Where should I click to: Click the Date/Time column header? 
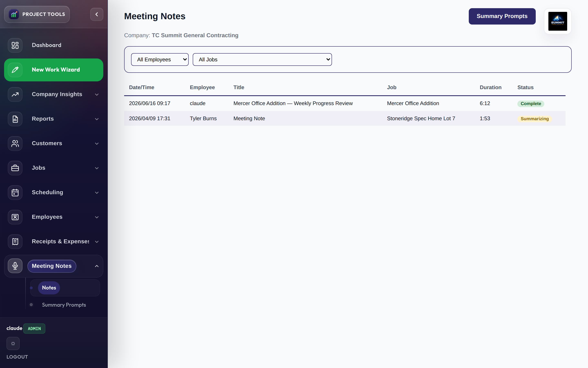click(x=142, y=87)
